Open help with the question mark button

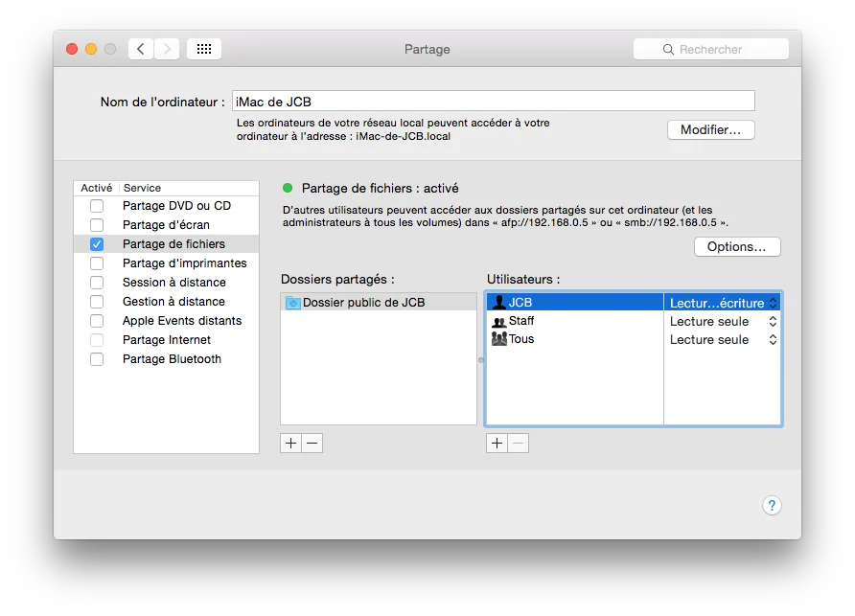point(772,505)
